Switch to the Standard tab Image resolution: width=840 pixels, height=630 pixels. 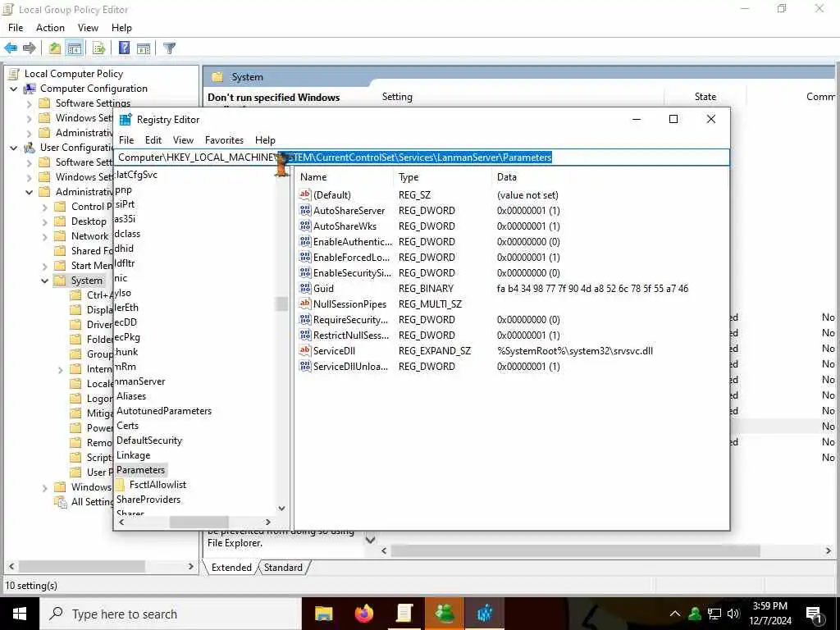coord(283,568)
